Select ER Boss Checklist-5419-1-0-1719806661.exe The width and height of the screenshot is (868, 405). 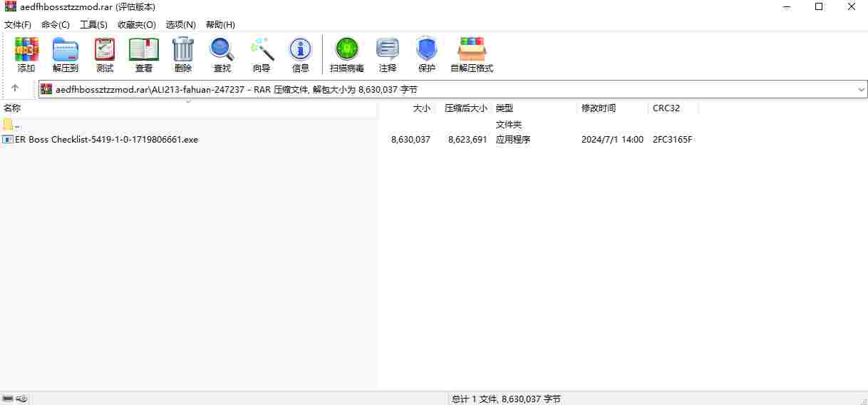(106, 140)
